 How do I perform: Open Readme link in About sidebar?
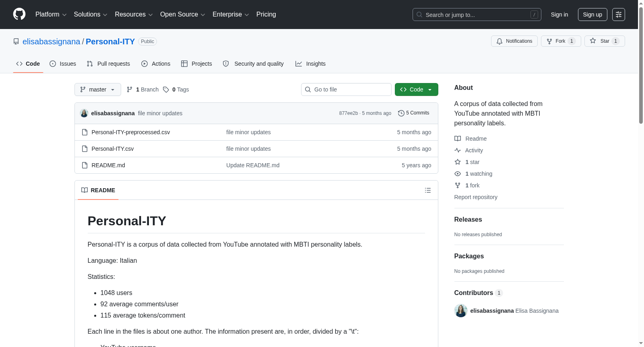471,139
